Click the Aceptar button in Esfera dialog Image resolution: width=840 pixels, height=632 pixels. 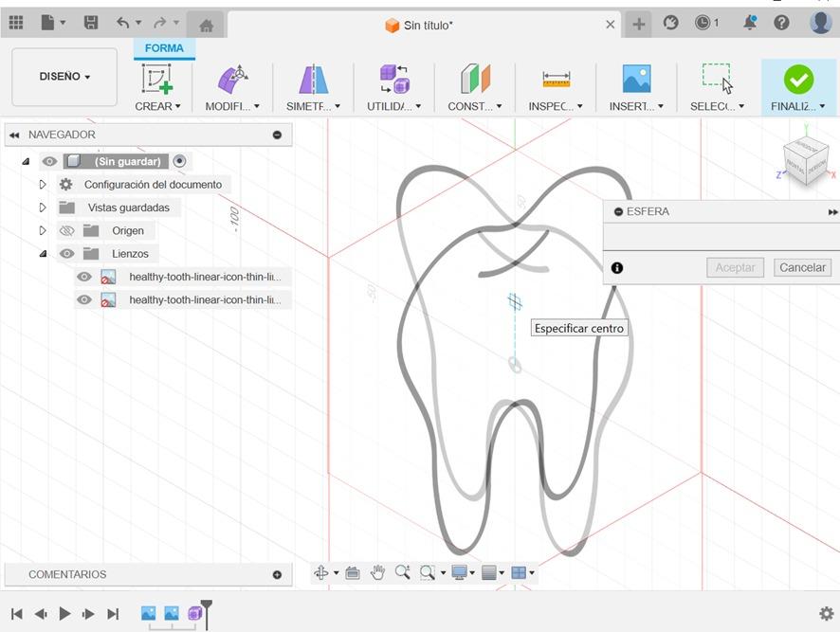(735, 267)
